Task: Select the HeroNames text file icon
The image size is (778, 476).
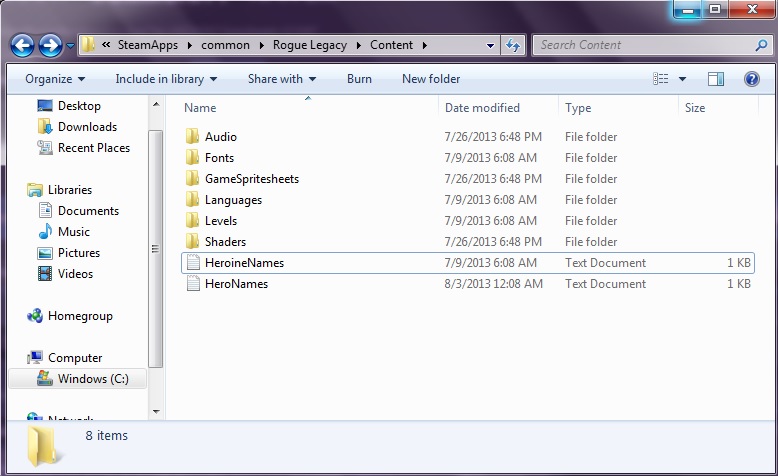Action: point(193,283)
